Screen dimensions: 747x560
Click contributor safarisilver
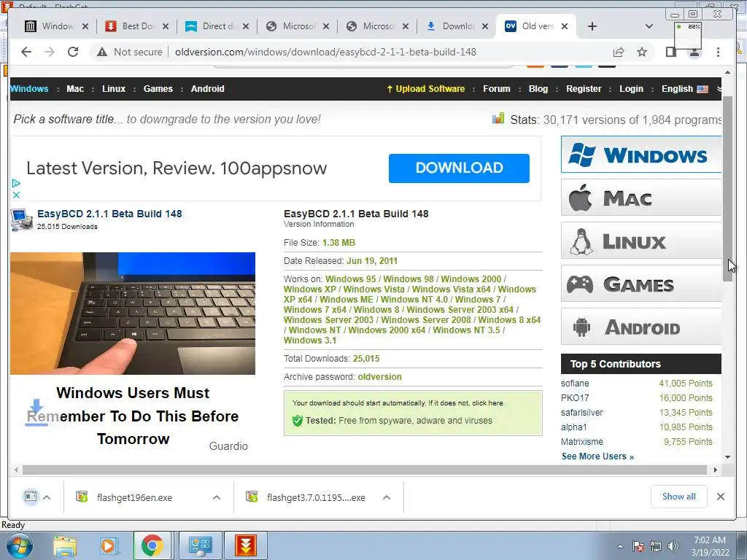581,413
